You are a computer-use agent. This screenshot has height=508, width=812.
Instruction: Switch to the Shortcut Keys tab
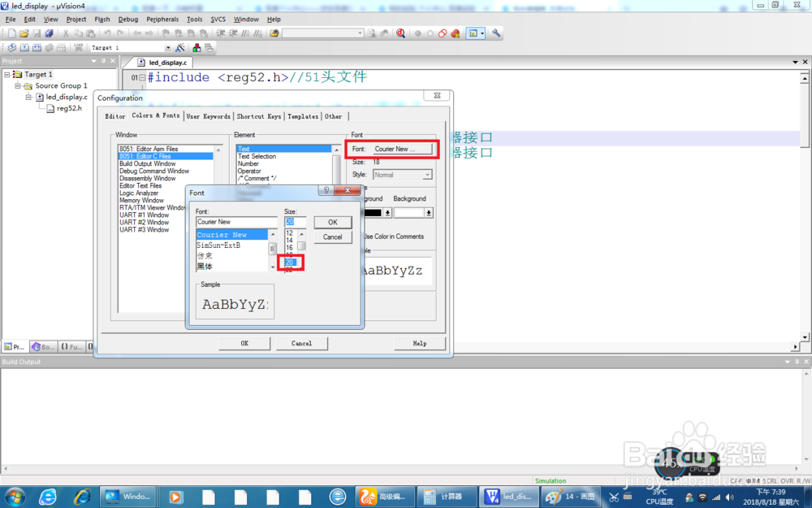(259, 116)
